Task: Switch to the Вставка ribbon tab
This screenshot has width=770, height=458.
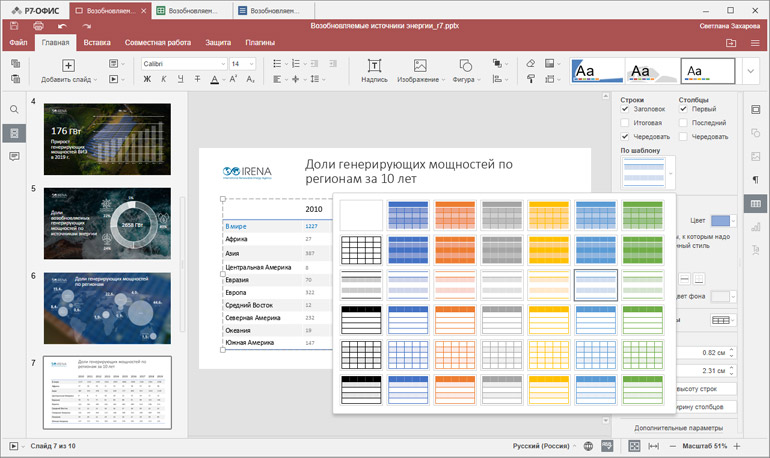Action: point(97,43)
